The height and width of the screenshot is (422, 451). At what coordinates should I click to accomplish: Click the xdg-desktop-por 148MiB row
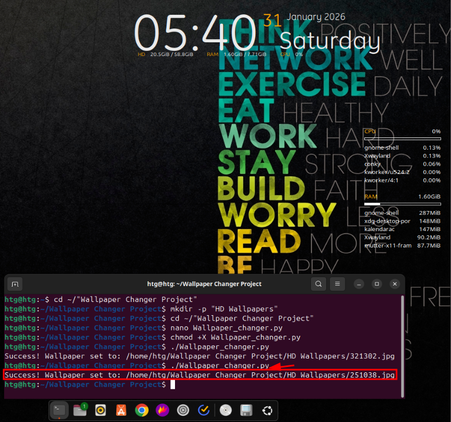[x=402, y=221]
